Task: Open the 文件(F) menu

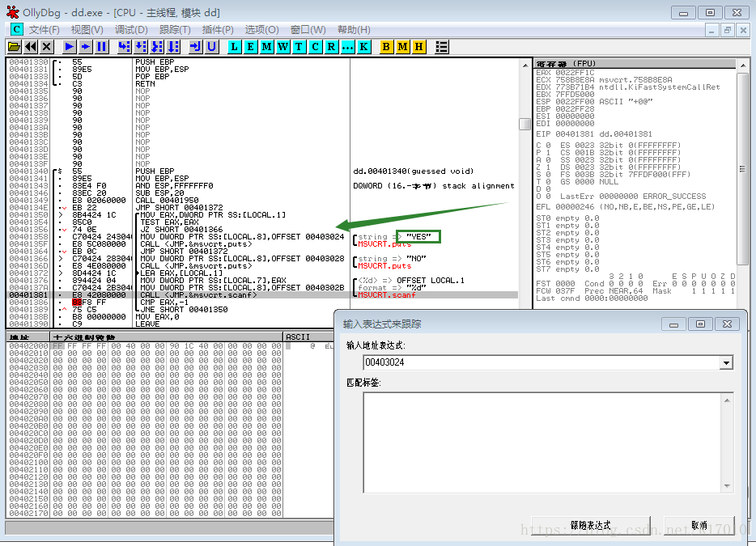Action: 44,30
